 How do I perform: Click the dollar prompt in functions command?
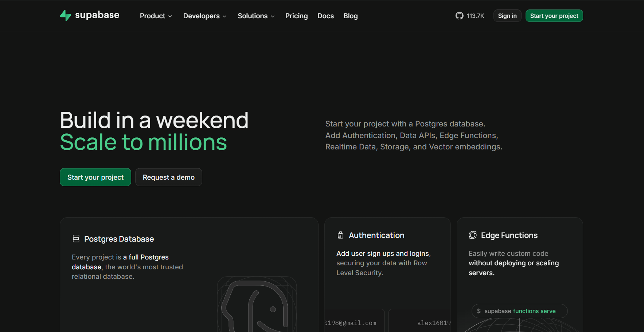(479, 311)
